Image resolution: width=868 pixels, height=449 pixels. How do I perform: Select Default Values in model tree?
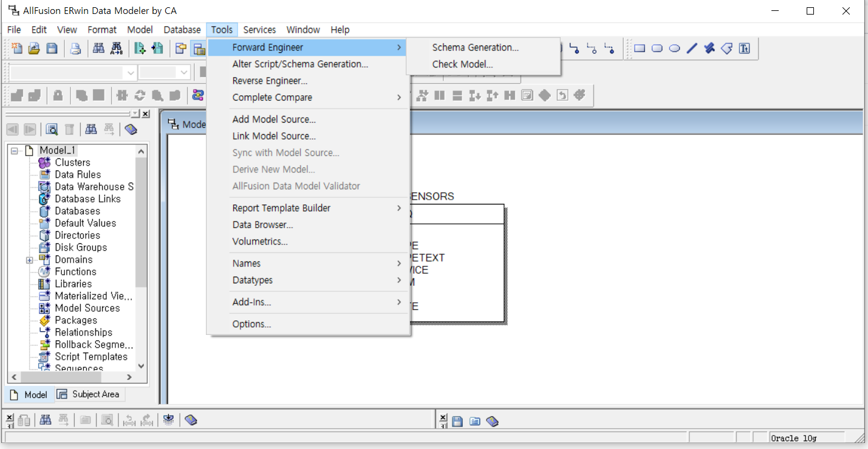point(85,223)
